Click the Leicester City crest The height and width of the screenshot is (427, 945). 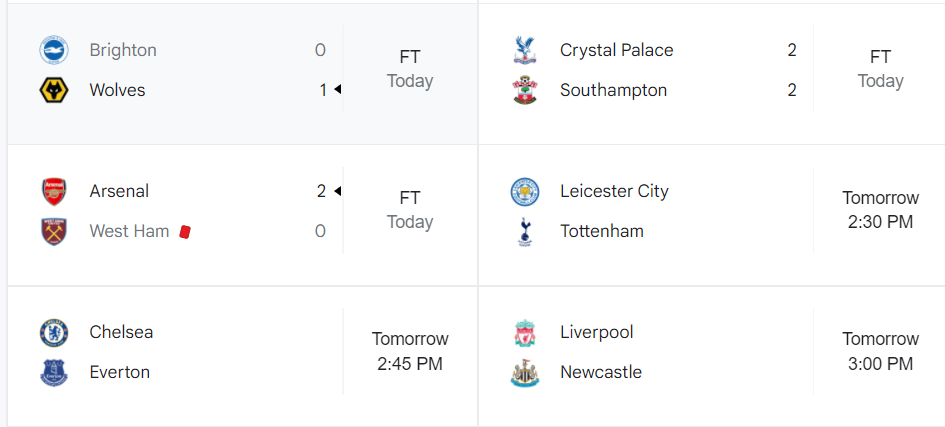point(524,192)
